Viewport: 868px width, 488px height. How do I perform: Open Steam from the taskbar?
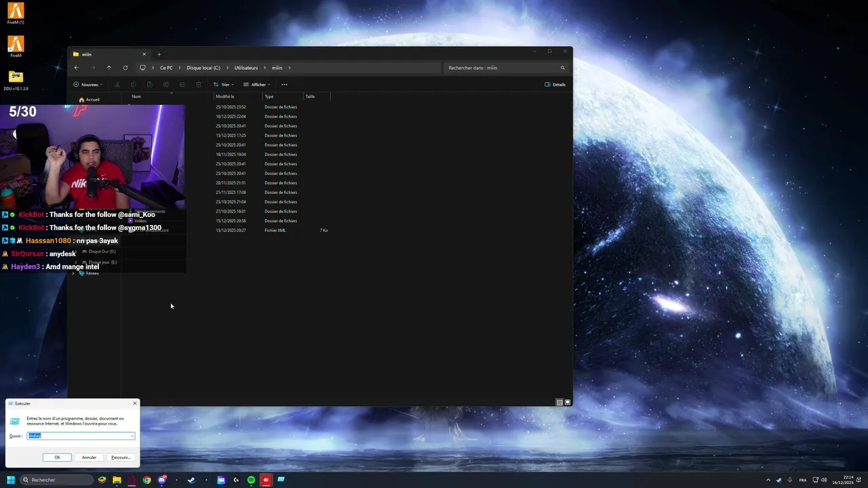(191, 480)
